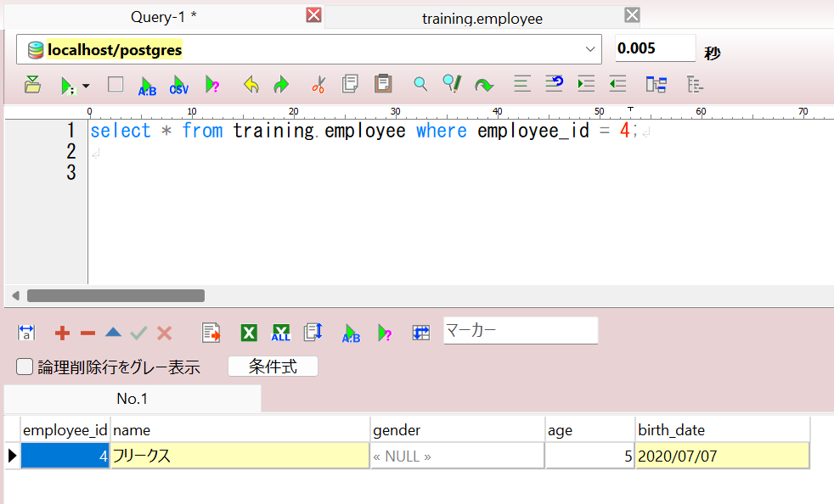Click the clipboard paste icon
Image resolution: width=834 pixels, height=504 pixels.
click(382, 83)
